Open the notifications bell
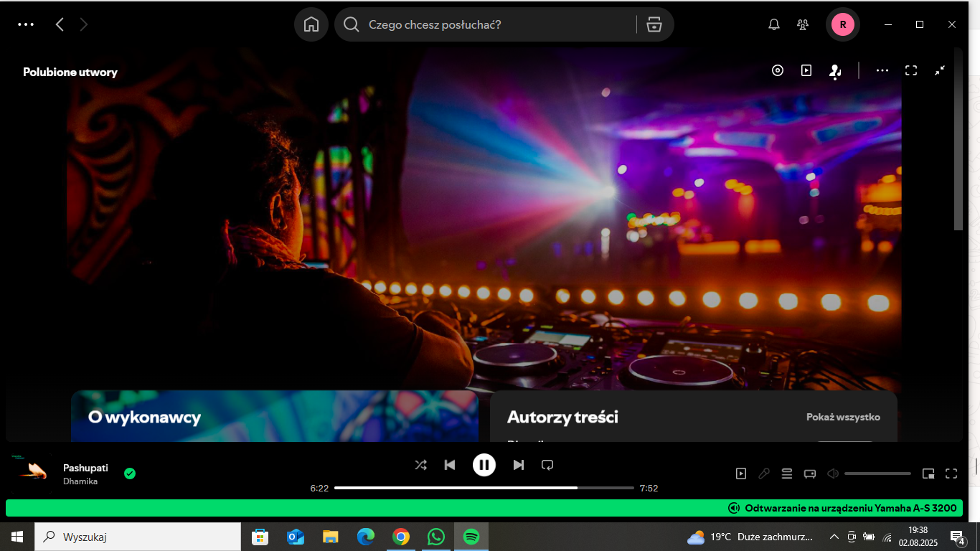Screen dimensions: 980x551 click(774, 24)
